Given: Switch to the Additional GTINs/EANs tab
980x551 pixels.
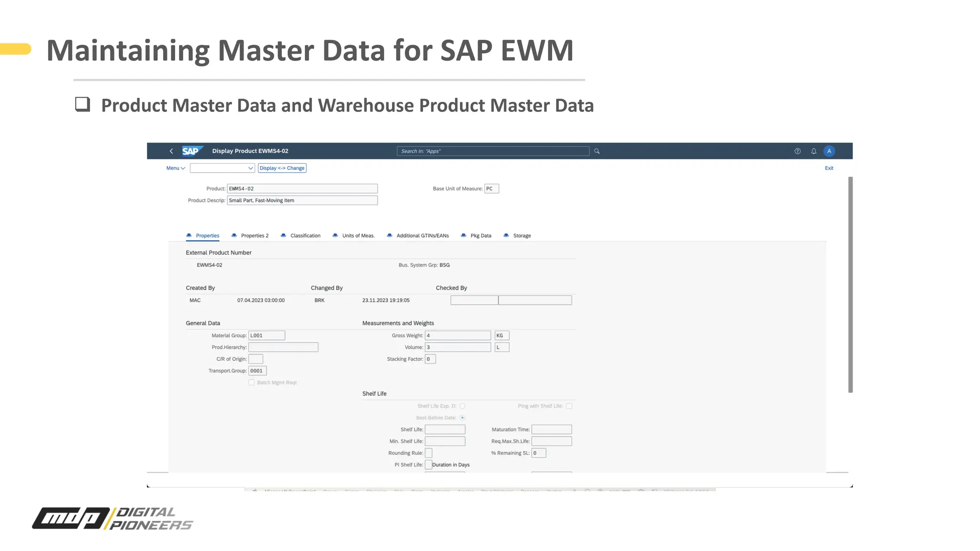Looking at the screenshot, I should 423,236.
